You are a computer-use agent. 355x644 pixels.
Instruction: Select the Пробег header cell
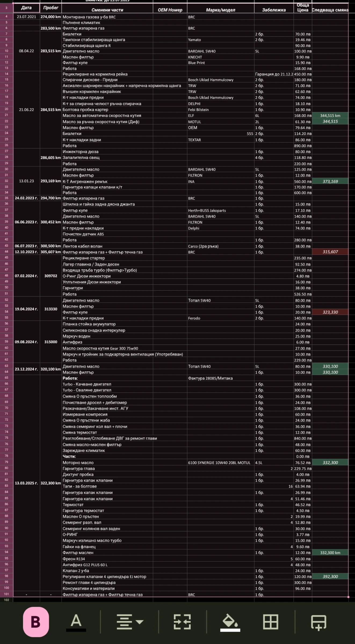click(51, 8)
